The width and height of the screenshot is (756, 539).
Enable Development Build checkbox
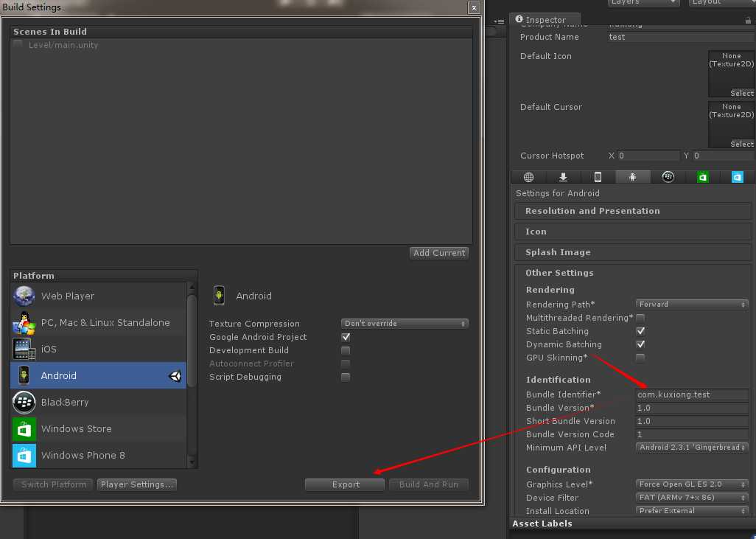[346, 350]
